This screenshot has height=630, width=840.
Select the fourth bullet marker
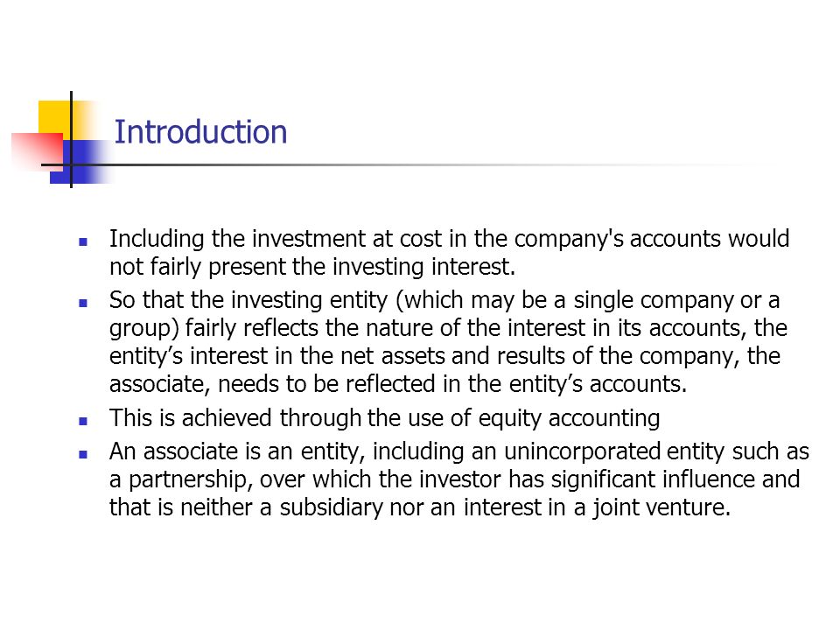83,455
